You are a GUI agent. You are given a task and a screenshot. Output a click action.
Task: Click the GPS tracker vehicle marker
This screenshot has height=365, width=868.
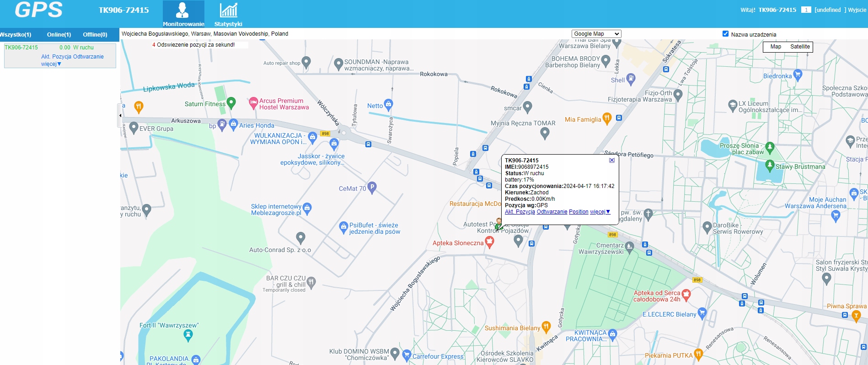(499, 224)
